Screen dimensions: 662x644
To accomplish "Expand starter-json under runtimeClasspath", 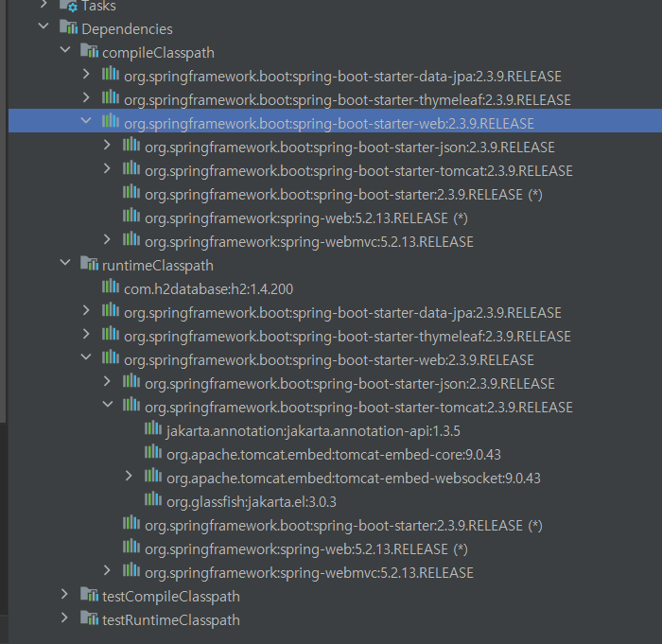I will click(107, 381).
